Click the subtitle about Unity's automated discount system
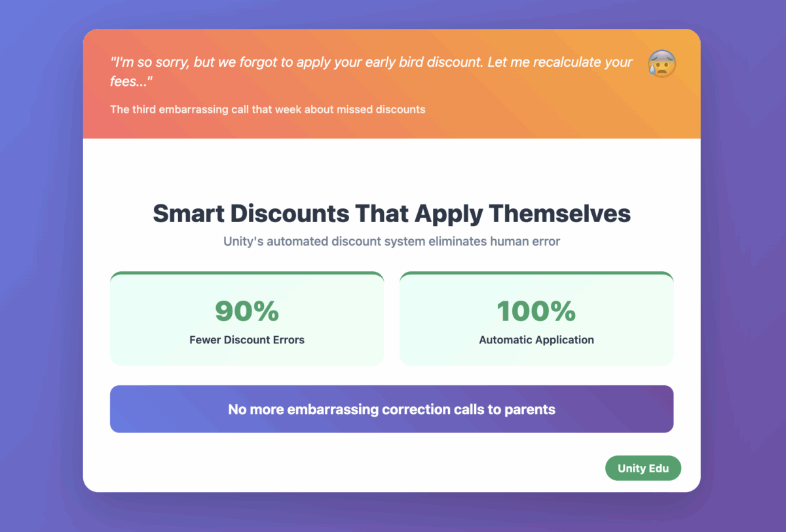This screenshot has height=532, width=786. tap(392, 241)
